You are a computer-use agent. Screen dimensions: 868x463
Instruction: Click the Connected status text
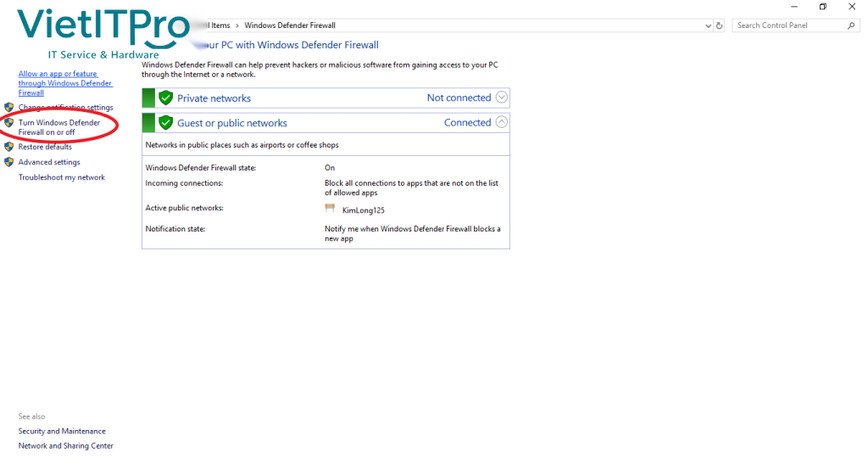467,122
